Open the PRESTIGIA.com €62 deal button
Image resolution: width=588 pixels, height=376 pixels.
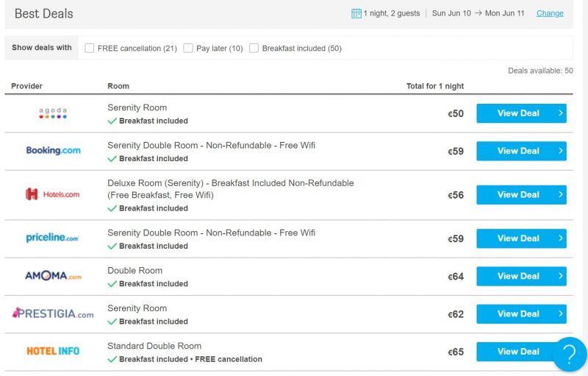tap(521, 313)
